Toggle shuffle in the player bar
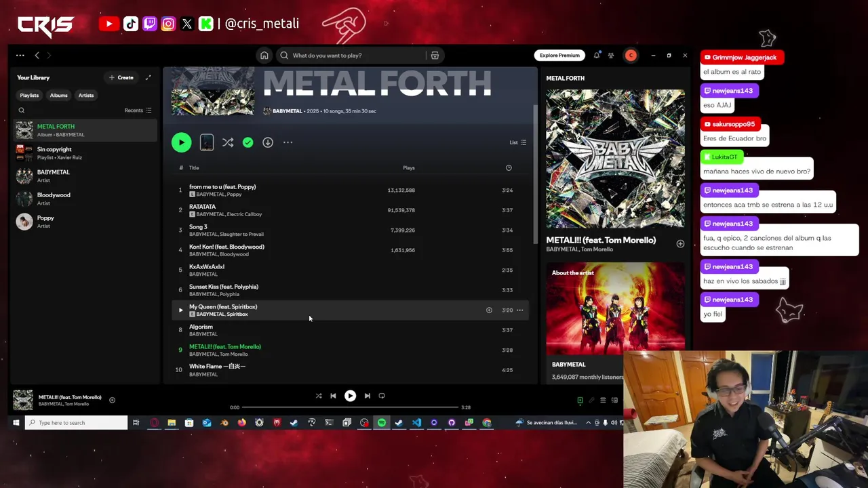The height and width of the screenshot is (488, 868). pos(319,396)
